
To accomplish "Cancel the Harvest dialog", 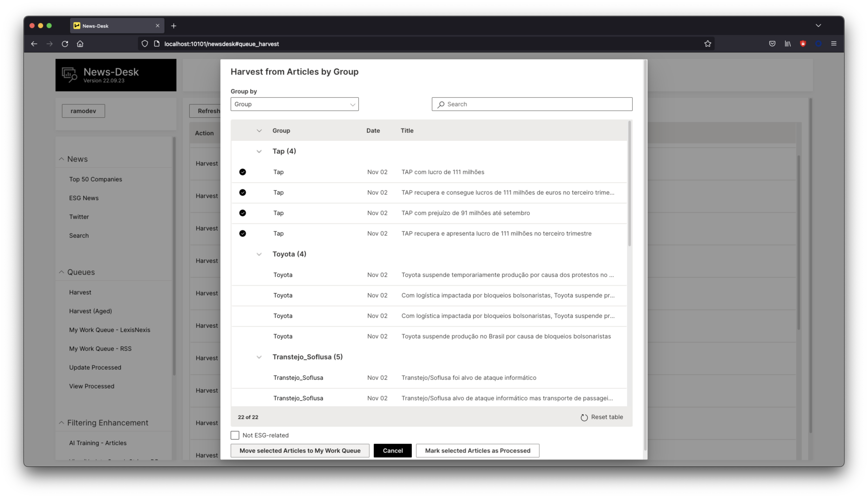I will pos(393,450).
